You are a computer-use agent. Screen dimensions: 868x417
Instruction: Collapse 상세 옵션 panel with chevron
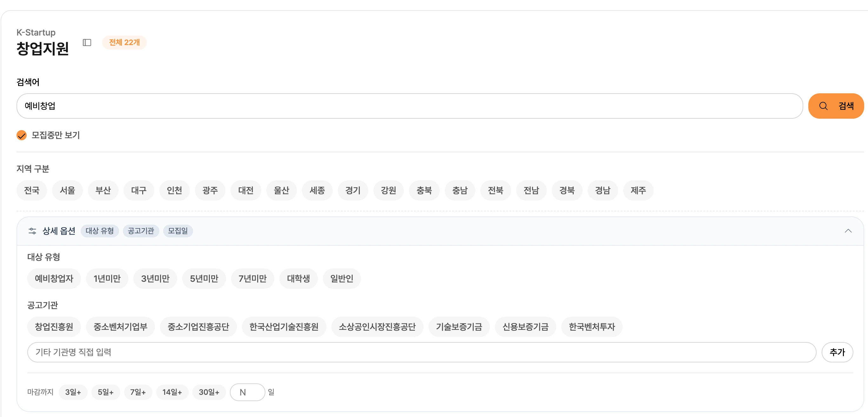tap(848, 231)
